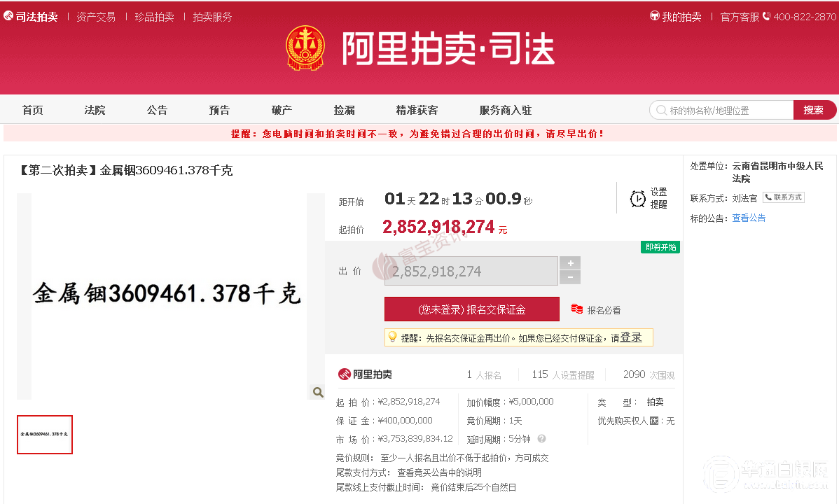The height and width of the screenshot is (504, 839).
Task: Click the 优 priority badge icon
Action: tap(654, 421)
